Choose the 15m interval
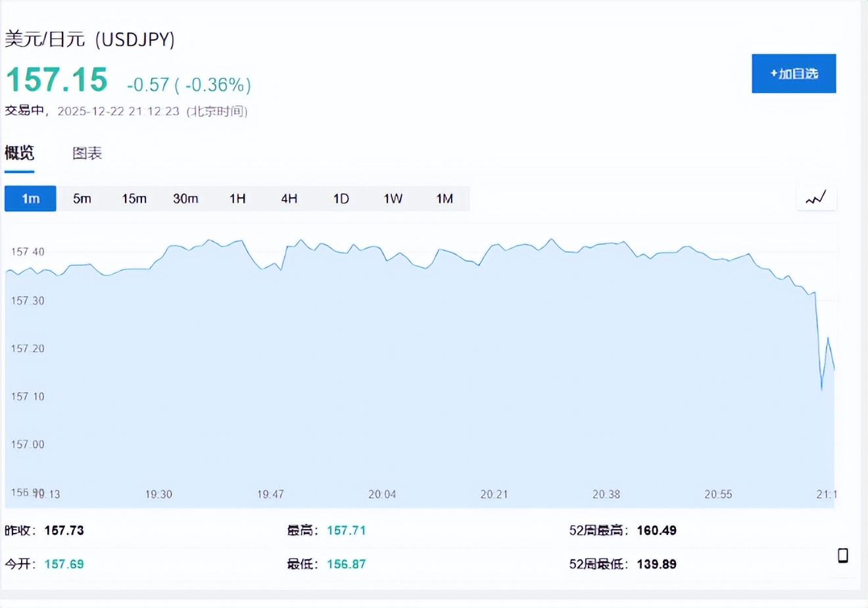The height and width of the screenshot is (608, 868). point(134,199)
